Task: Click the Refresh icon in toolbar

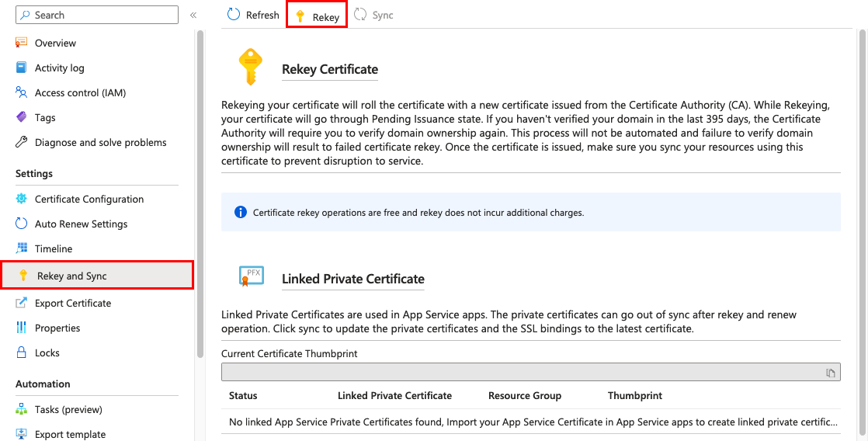Action: click(x=234, y=15)
